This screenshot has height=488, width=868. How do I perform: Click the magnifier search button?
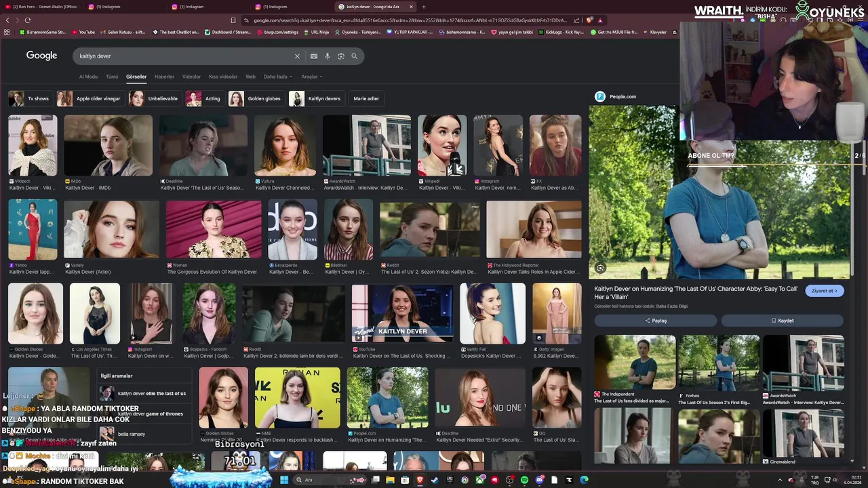(x=354, y=56)
